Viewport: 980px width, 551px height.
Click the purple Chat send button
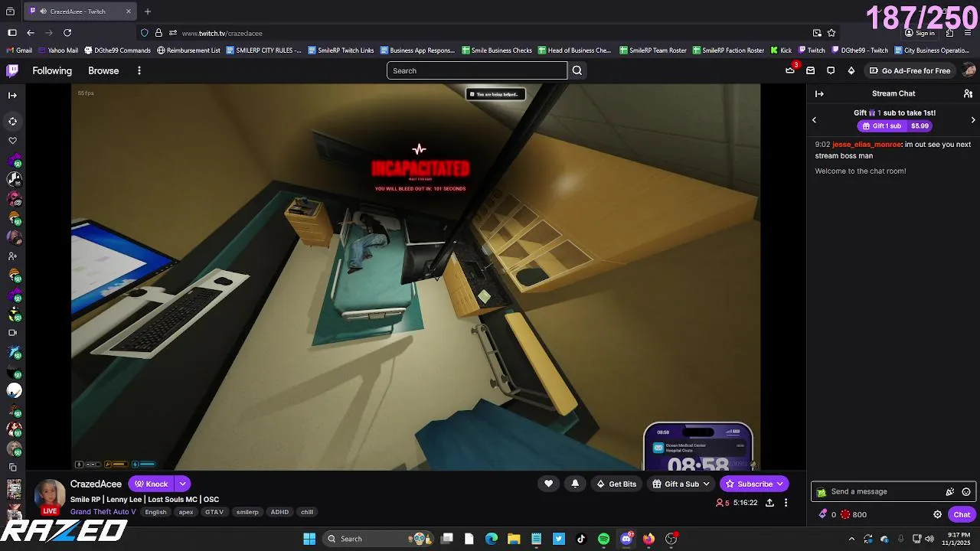click(x=962, y=514)
